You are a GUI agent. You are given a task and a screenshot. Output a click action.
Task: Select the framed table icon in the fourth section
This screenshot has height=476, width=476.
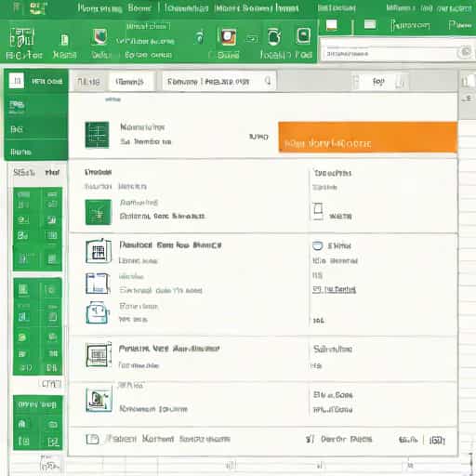[99, 354]
